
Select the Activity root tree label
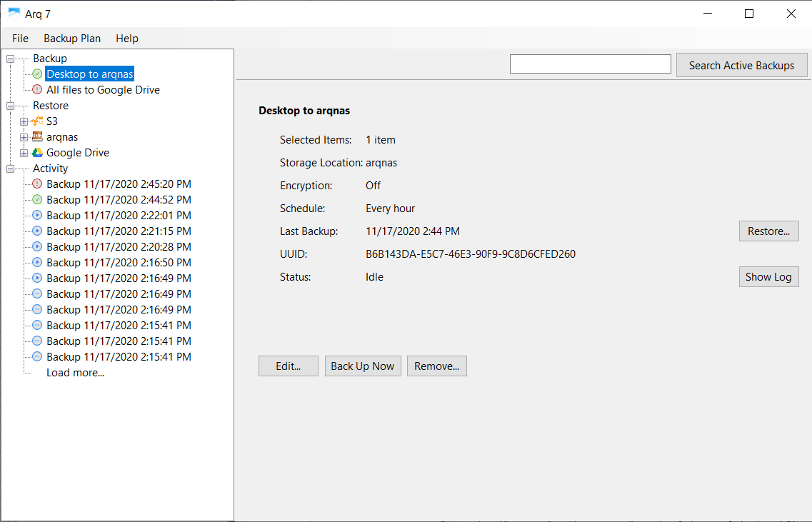click(x=50, y=169)
